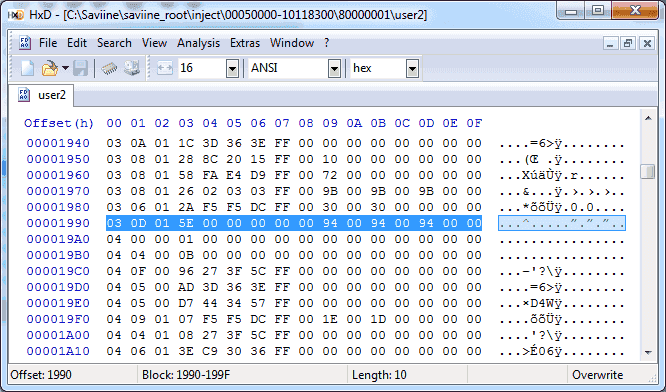The height and width of the screenshot is (392, 666).
Task: Select offset row 00001960
Action: [58, 175]
